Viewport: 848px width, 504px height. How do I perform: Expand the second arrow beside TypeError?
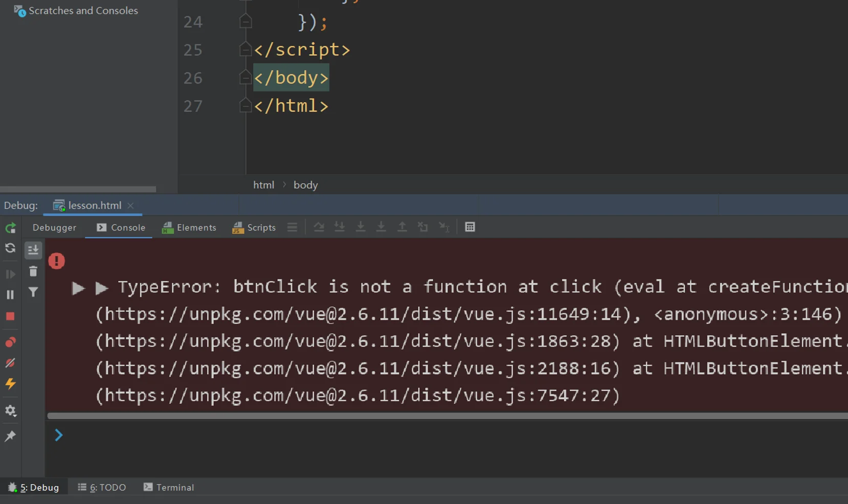(101, 288)
